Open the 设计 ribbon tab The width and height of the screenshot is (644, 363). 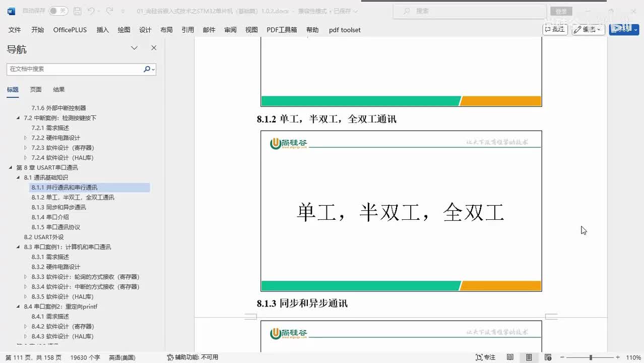click(x=145, y=30)
